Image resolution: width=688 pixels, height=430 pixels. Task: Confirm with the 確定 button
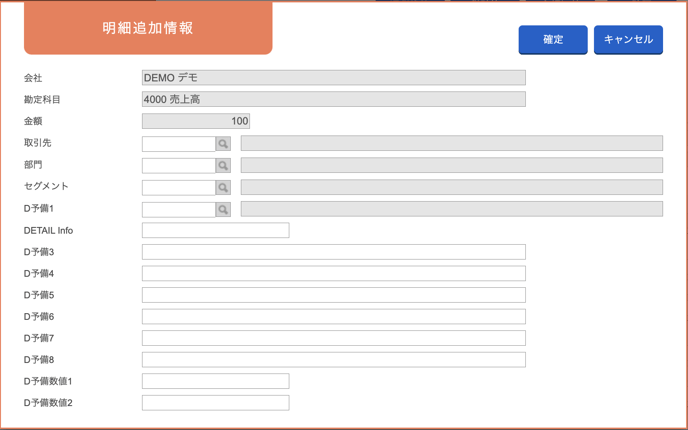[x=553, y=39]
